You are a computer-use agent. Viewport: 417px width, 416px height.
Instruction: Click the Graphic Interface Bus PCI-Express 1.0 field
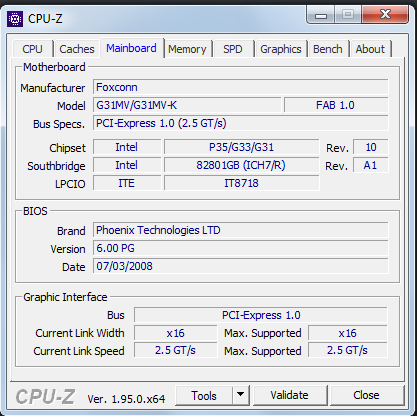[261, 315]
